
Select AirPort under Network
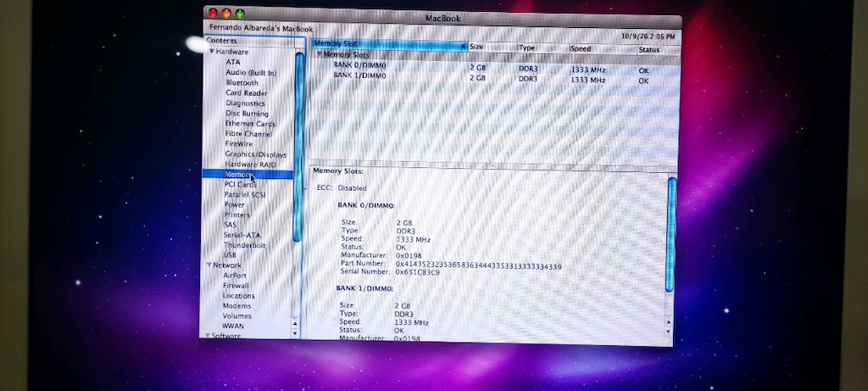click(x=235, y=276)
